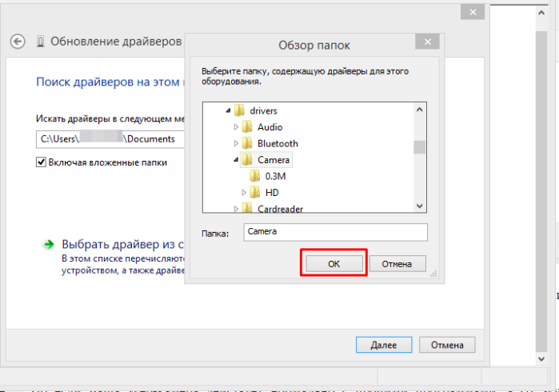559x392 pixels.
Task: Click the Папка text field containing Camera
Action: point(335,232)
